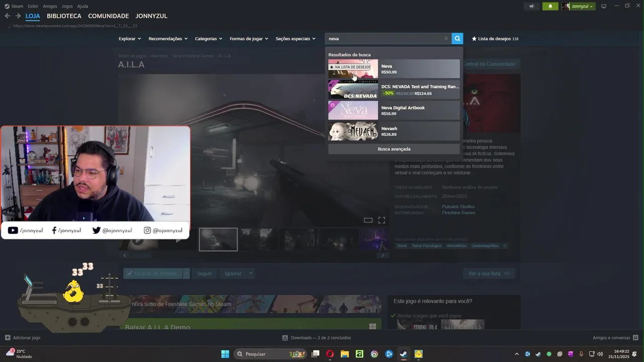Screen dimensions: 644x362
Task: Expand Explorar dropdown menu
Action: [x=130, y=39]
